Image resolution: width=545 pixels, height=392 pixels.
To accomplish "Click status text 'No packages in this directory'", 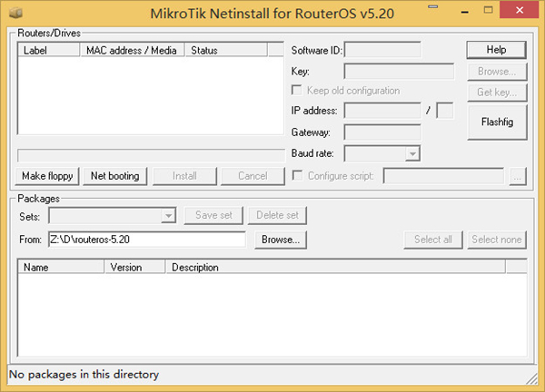I will [x=84, y=375].
